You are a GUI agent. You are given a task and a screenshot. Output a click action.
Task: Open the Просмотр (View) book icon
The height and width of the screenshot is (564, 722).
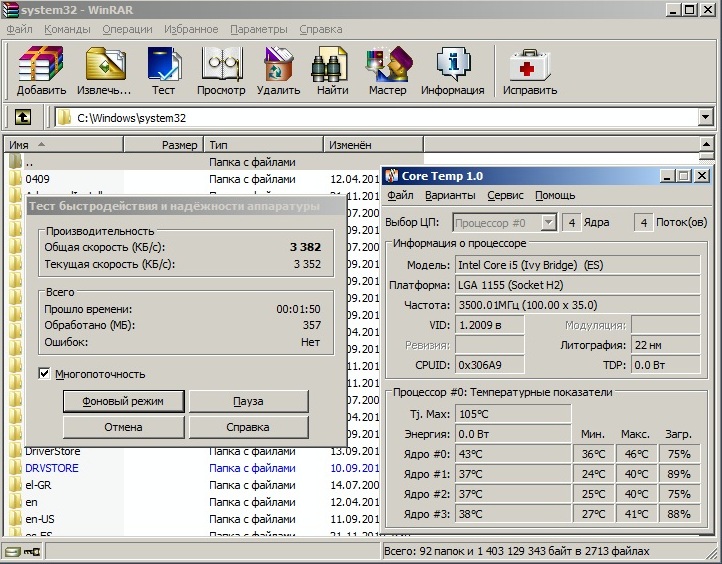[x=222, y=63]
